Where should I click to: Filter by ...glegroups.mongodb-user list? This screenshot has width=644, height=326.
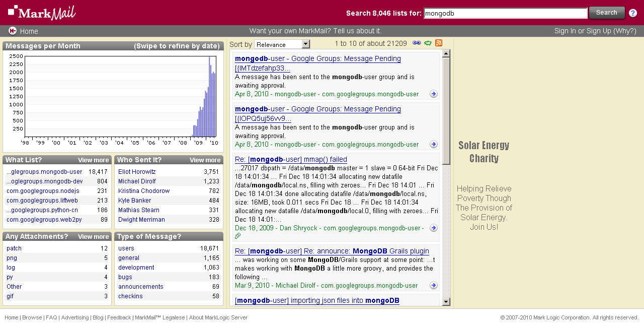(x=44, y=172)
